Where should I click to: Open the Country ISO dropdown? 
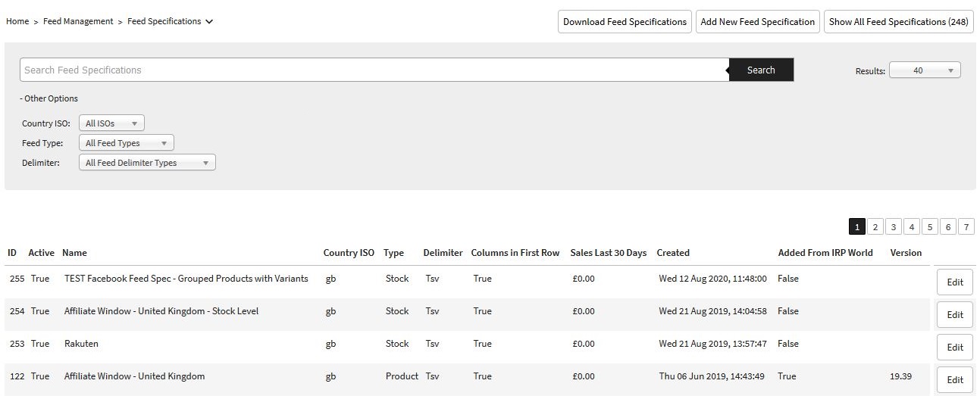[x=111, y=123]
